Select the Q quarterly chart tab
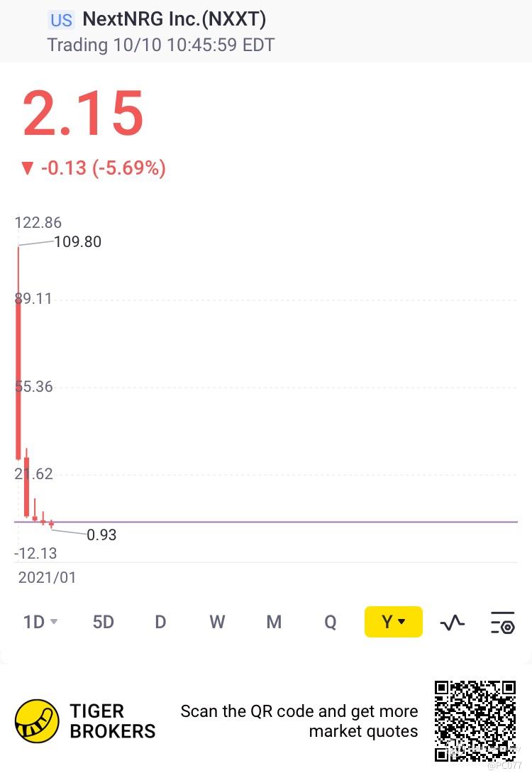This screenshot has height=778, width=532. (x=331, y=623)
